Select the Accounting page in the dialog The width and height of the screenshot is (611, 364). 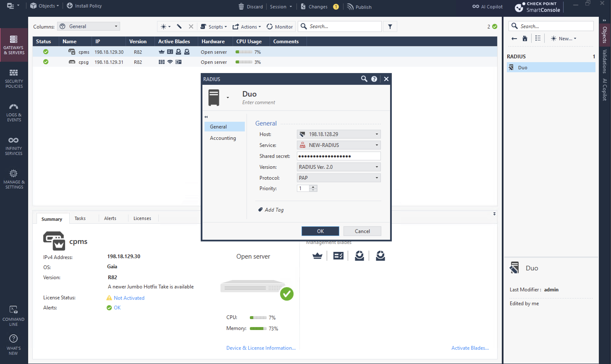click(x=223, y=138)
